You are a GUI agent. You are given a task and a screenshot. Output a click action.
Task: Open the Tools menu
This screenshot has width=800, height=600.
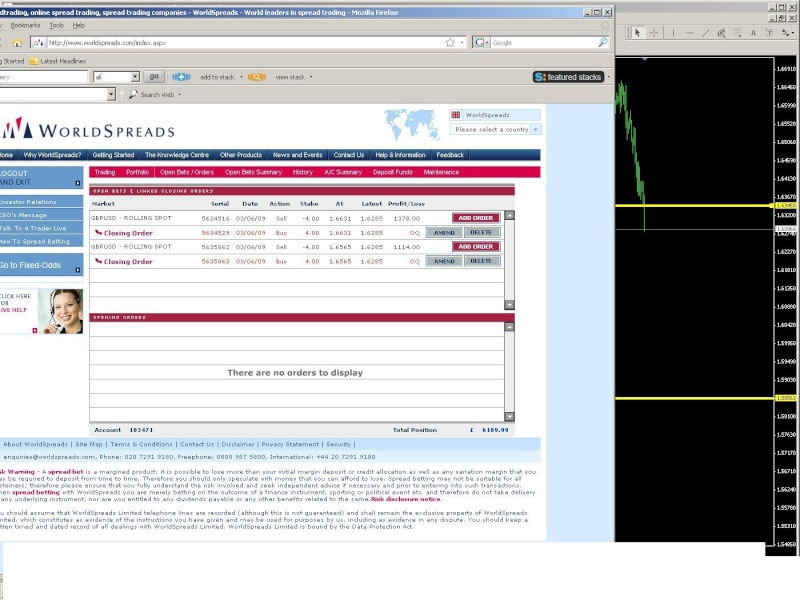57,25
